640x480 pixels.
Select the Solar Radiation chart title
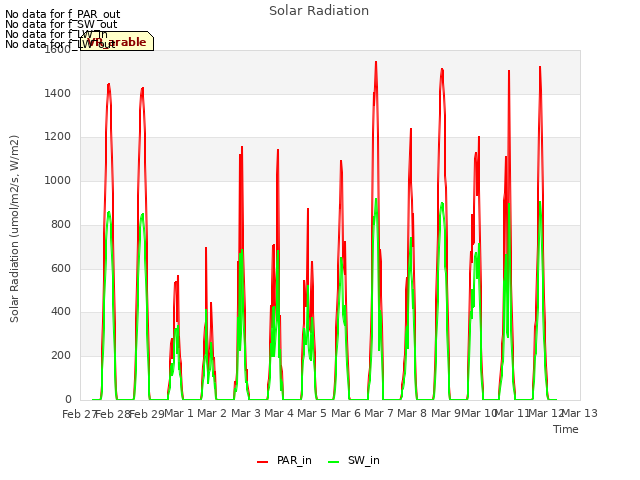point(319,11)
